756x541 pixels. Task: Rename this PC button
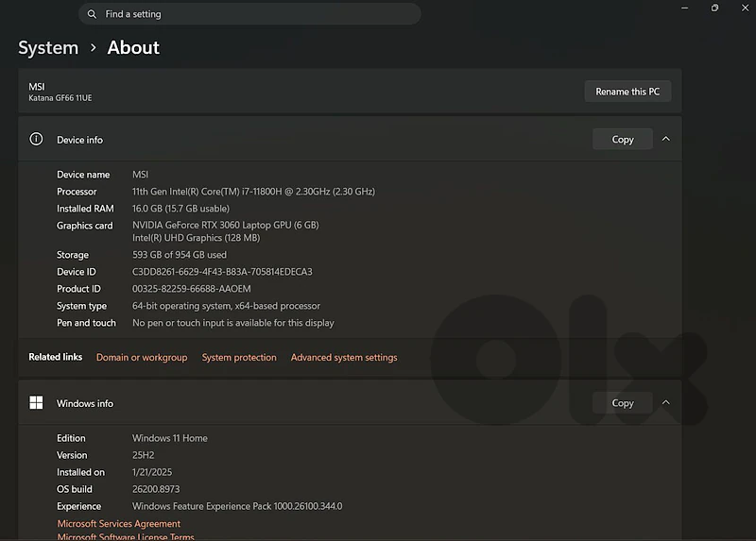627,92
